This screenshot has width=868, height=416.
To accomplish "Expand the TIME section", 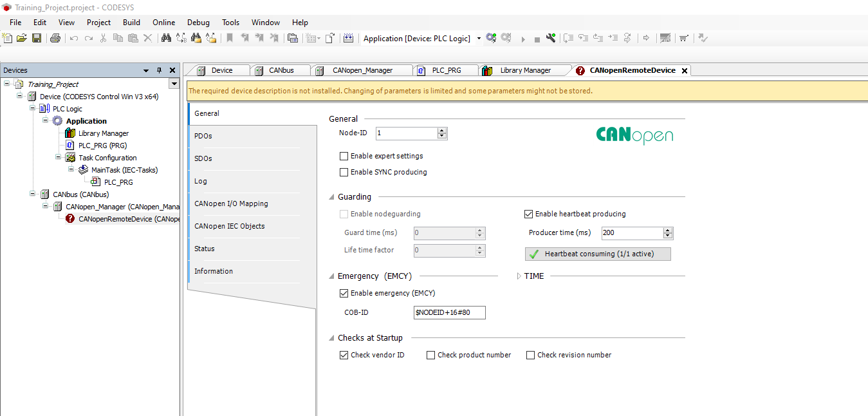I will pyautogui.click(x=519, y=276).
